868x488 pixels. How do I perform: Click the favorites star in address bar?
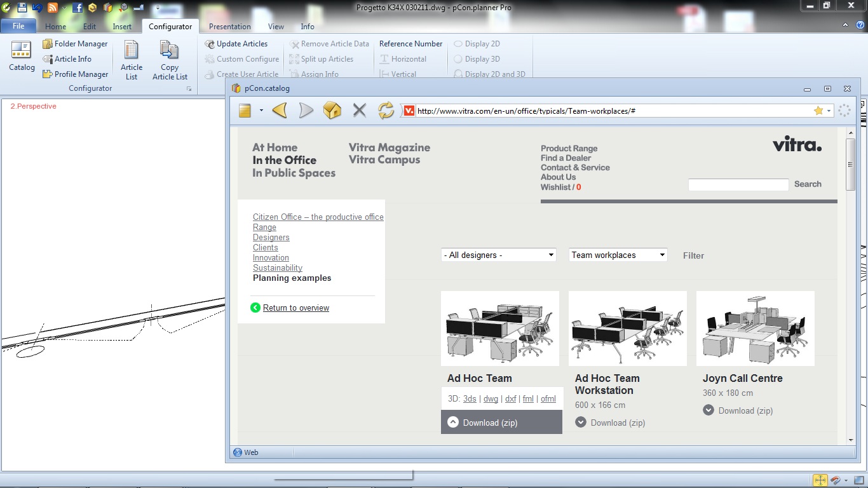[818, 111]
